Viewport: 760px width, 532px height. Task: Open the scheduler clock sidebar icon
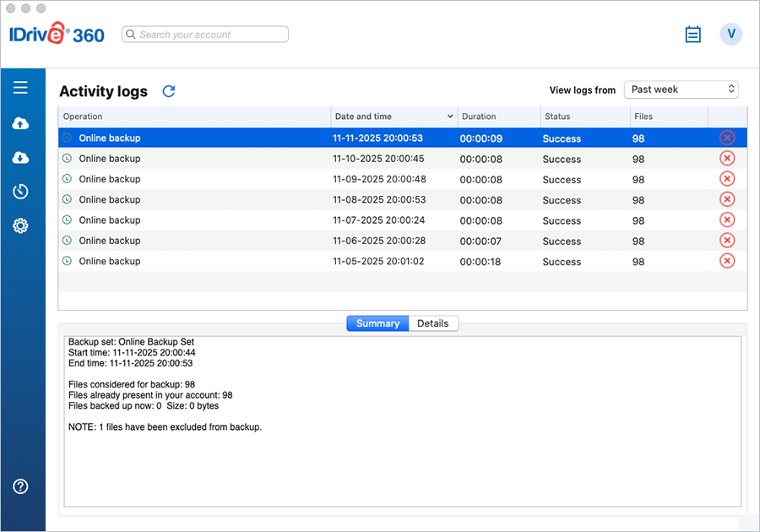21,192
